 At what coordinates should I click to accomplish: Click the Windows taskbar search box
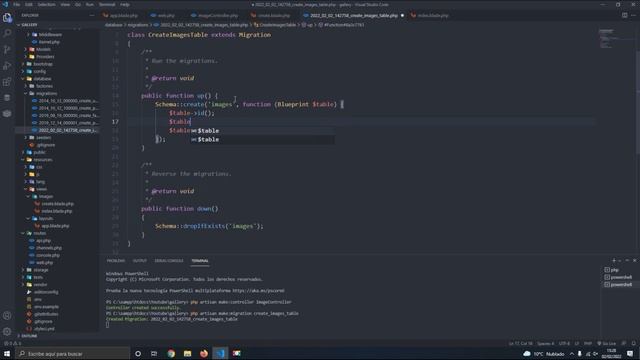(x=73, y=353)
